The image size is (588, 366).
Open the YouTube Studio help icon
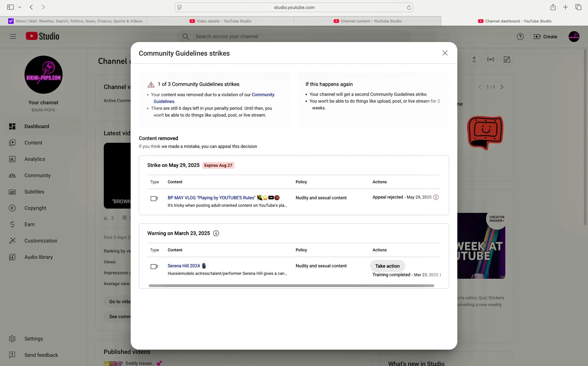pyautogui.click(x=520, y=37)
